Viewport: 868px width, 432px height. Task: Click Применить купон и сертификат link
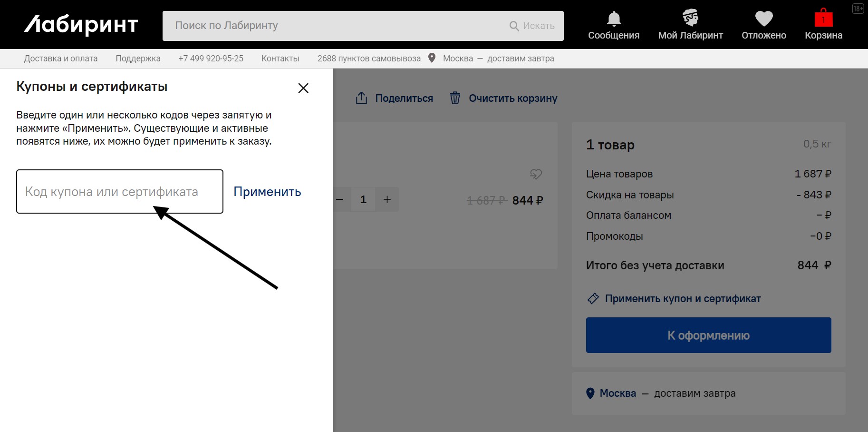pyautogui.click(x=683, y=299)
